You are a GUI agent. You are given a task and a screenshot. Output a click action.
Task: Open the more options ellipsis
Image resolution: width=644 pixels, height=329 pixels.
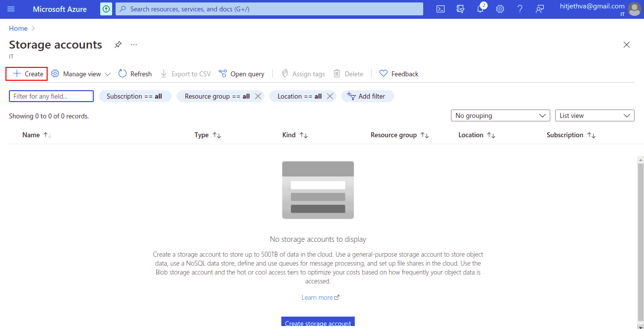tap(134, 45)
